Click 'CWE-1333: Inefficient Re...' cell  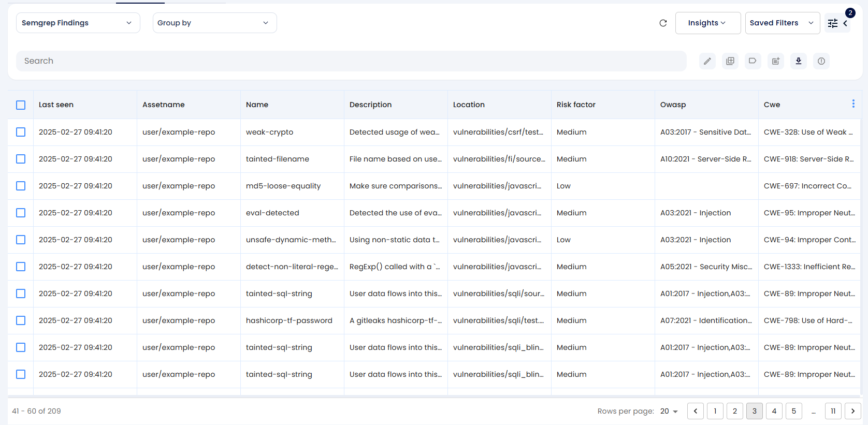809,267
